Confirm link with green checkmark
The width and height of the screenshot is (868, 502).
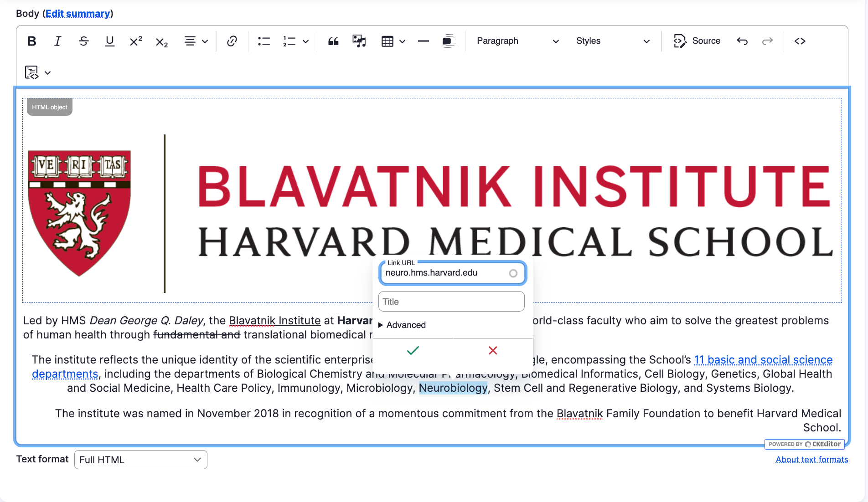[413, 350]
